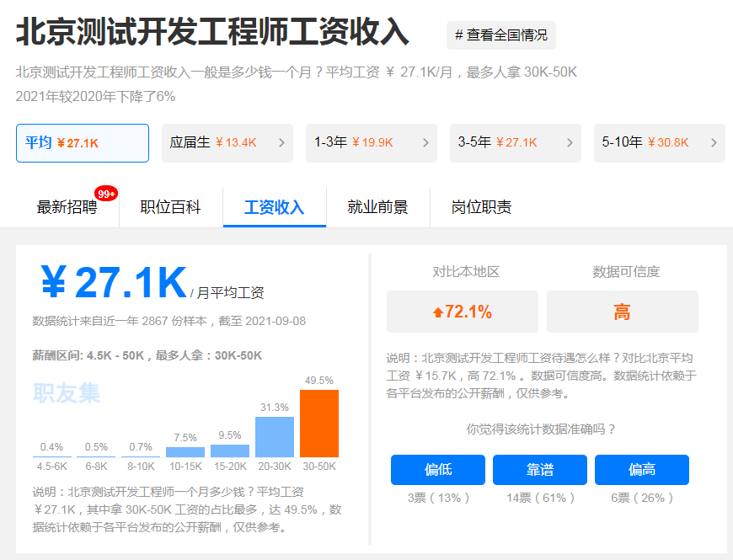The width and height of the screenshot is (733, 560).
Task: Select the 平均 ¥27.1K card
Action: [x=82, y=142]
